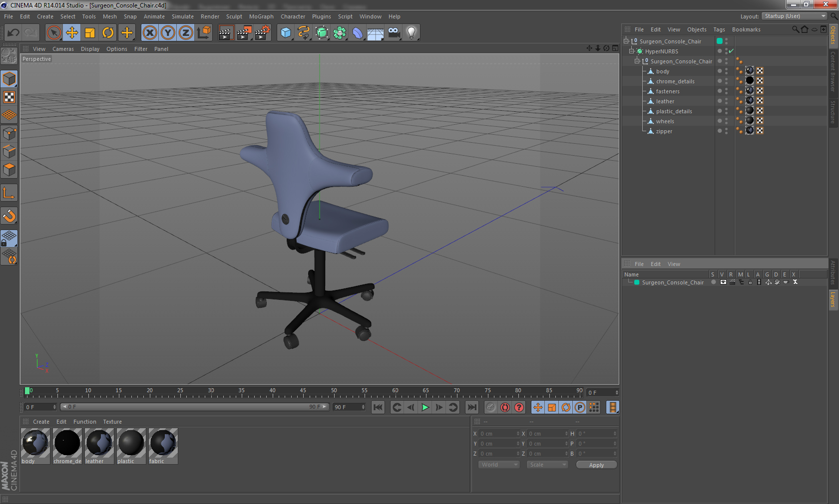
Task: Select the chrome_details object
Action: coord(675,81)
